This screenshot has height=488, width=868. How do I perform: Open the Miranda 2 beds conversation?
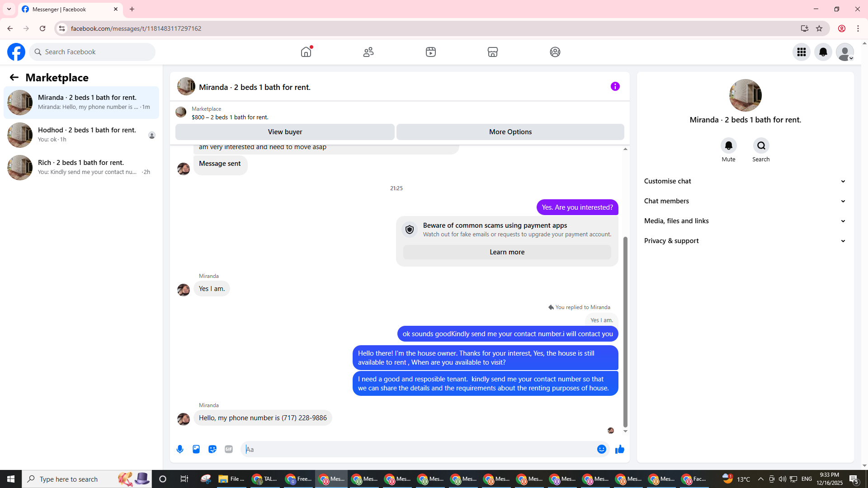pos(81,103)
